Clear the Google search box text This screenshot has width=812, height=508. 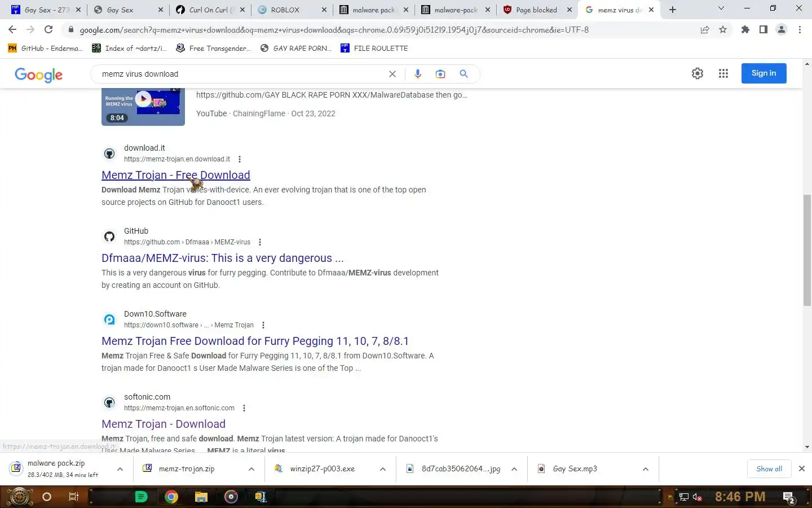[x=392, y=74]
